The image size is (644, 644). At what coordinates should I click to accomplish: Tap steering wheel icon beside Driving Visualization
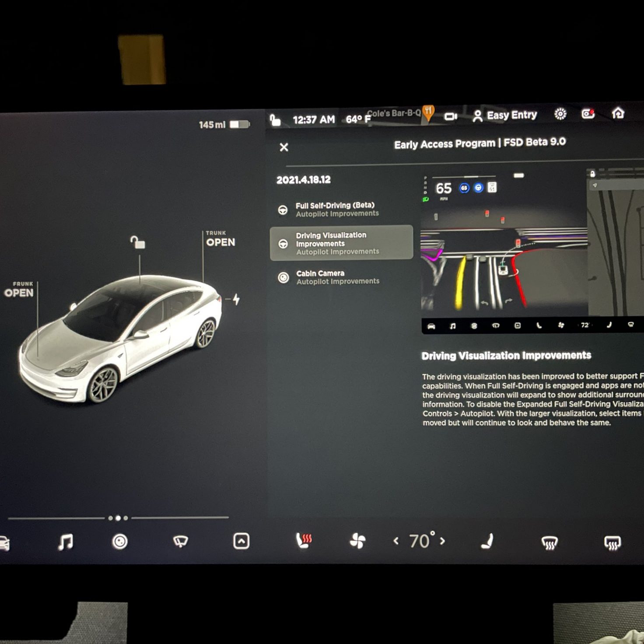coord(283,244)
